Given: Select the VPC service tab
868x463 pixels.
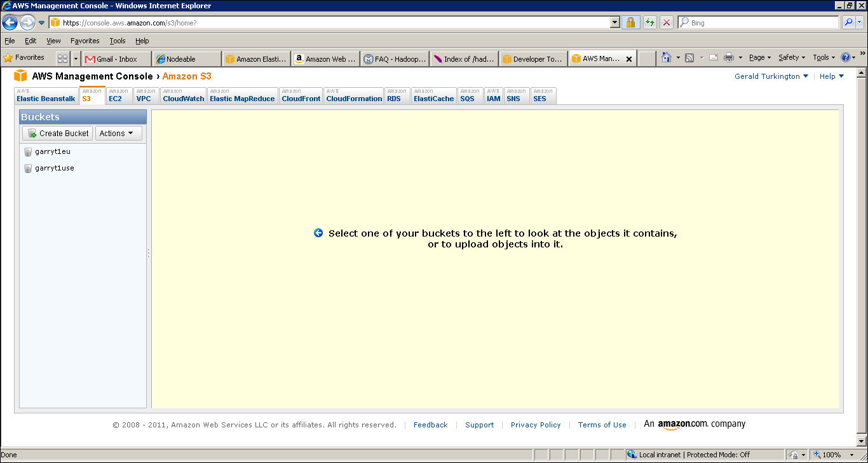Looking at the screenshot, I should [146, 96].
